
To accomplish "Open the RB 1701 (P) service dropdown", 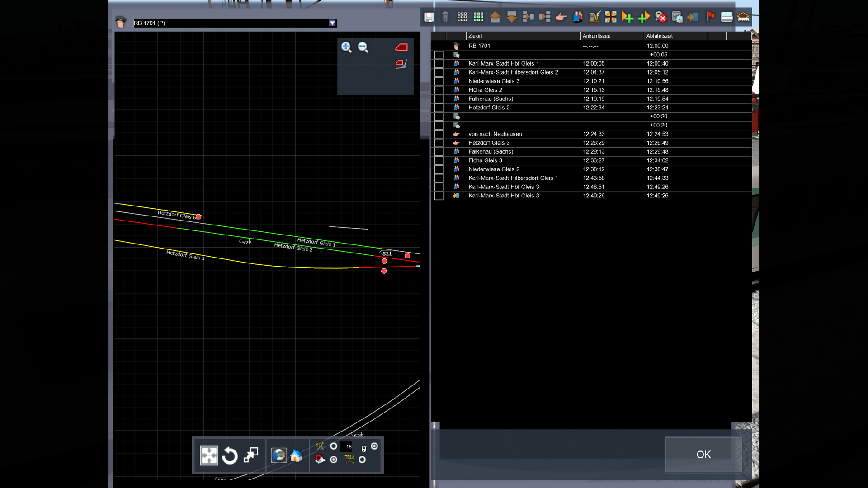I will pyautogui.click(x=332, y=23).
